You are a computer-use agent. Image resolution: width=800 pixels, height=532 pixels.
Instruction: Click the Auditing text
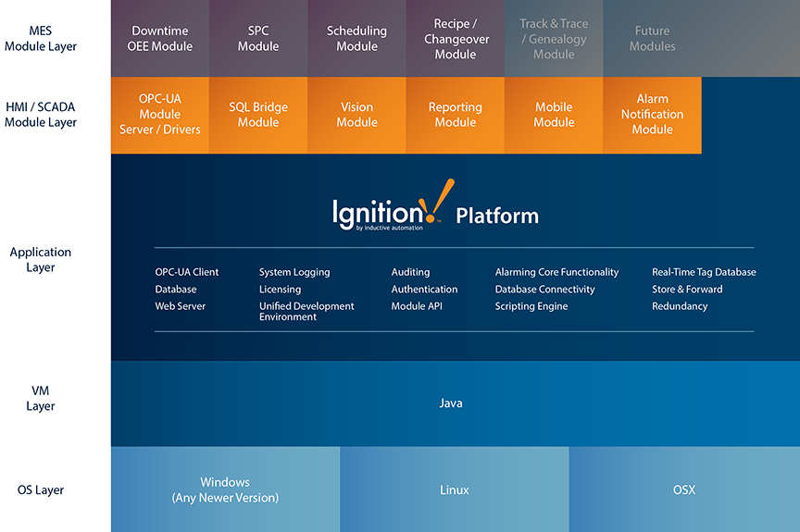click(410, 272)
